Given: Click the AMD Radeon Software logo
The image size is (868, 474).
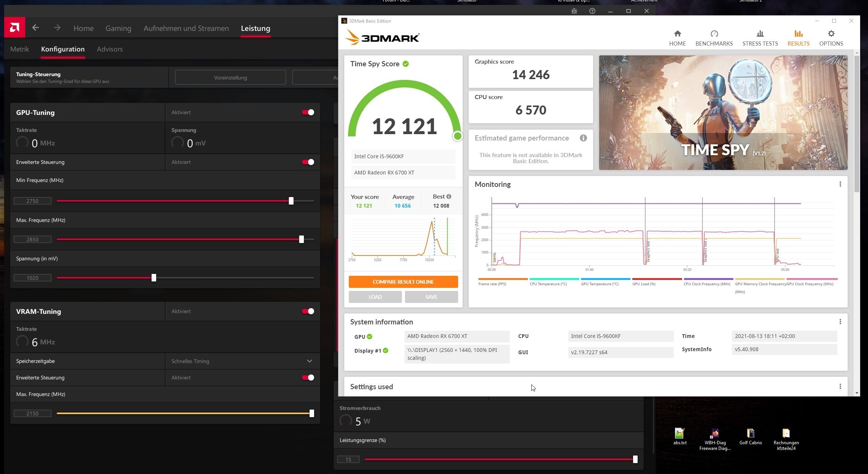Looking at the screenshot, I should pos(15,27).
